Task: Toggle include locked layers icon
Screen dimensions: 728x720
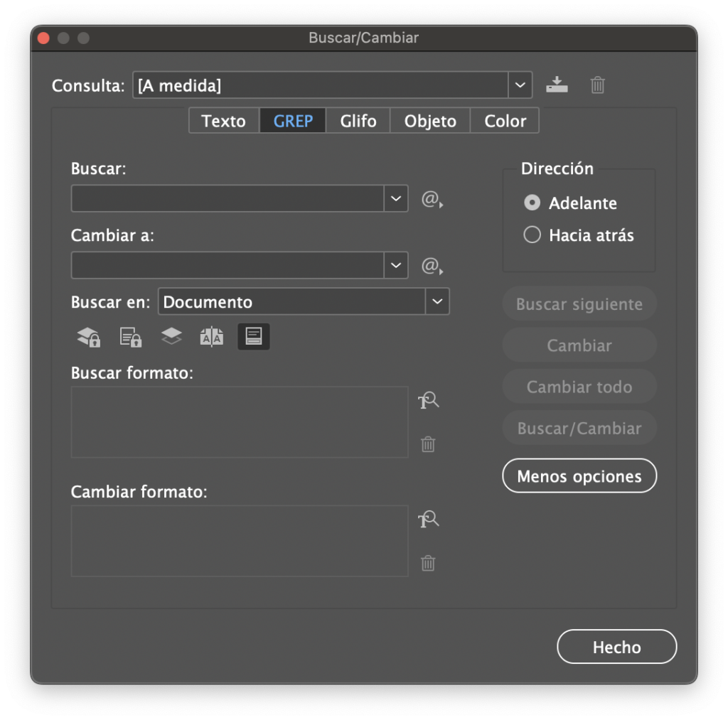Action: click(x=89, y=337)
